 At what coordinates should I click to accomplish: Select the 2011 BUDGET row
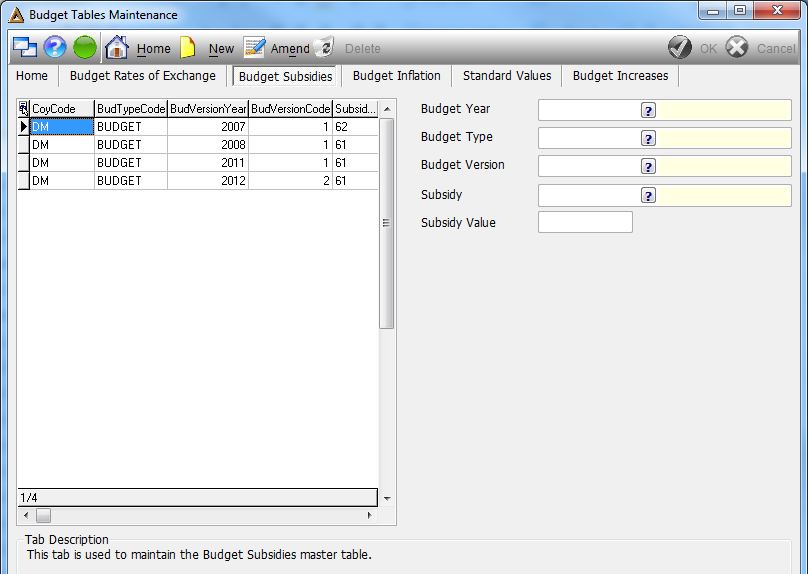198,163
